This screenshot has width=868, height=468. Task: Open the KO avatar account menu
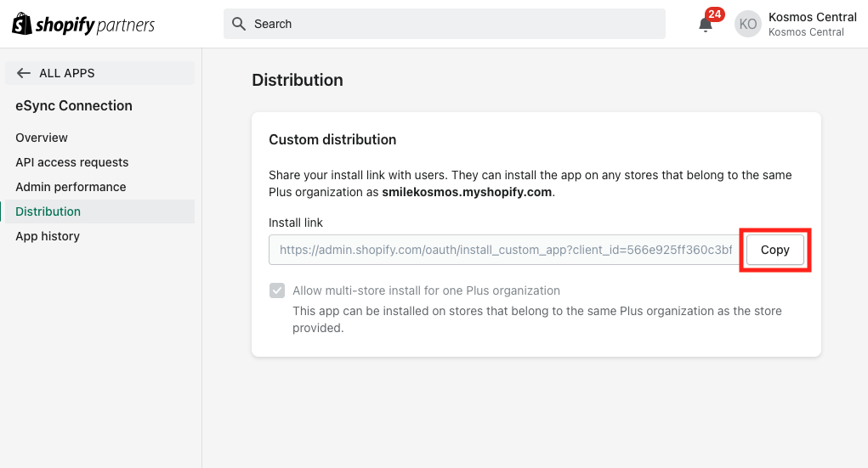click(748, 25)
